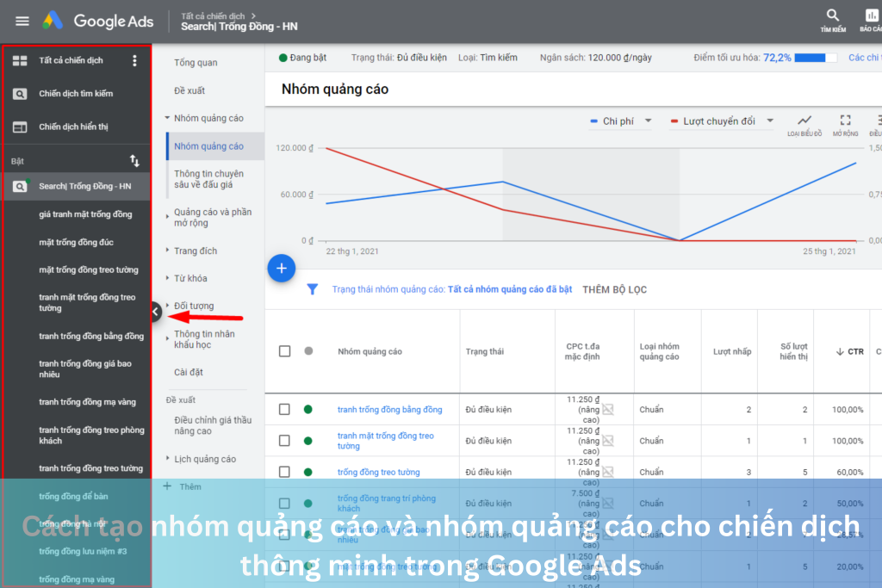The height and width of the screenshot is (588, 882).
Task: Expand the chart with the Mở rộng icon
Action: (x=846, y=121)
